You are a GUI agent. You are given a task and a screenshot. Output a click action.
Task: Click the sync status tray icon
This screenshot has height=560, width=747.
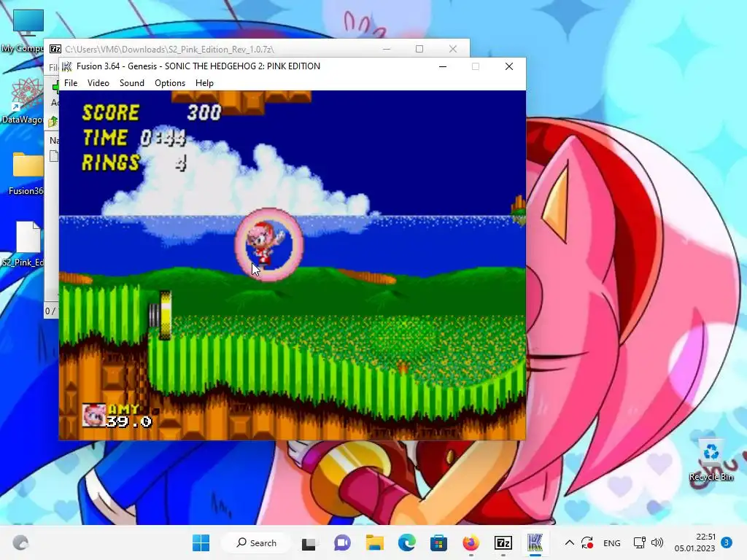(x=587, y=542)
